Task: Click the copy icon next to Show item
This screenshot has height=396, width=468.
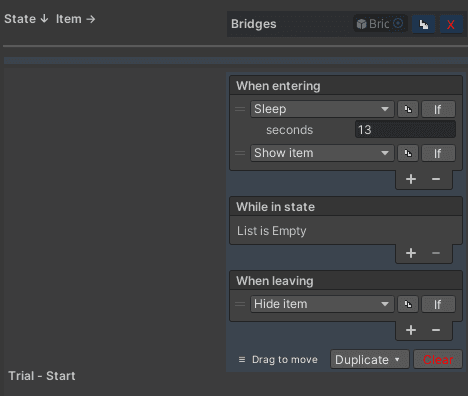Action: 408,153
